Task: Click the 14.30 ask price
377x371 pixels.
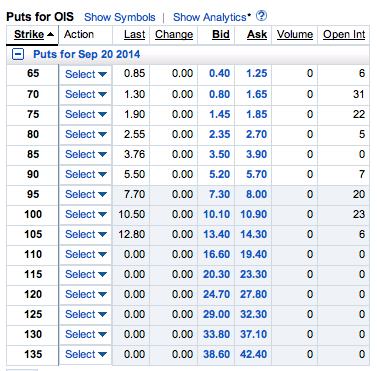Action: click(x=254, y=234)
